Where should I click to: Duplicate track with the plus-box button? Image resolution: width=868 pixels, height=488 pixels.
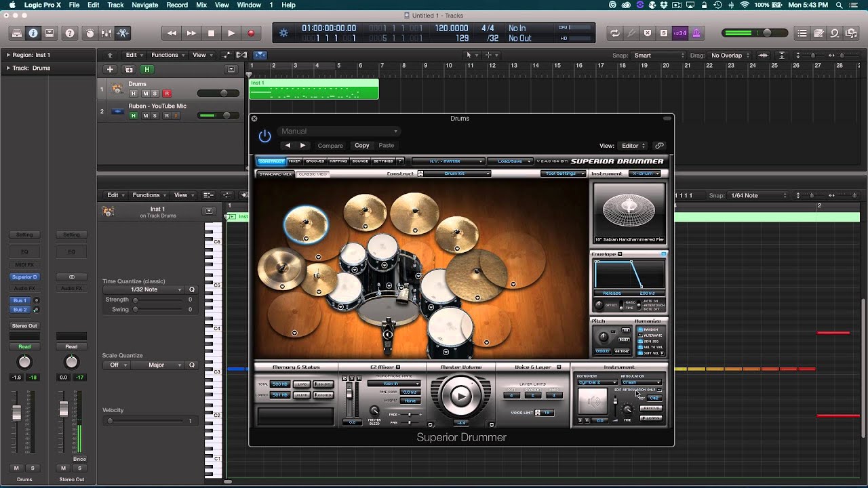point(128,69)
